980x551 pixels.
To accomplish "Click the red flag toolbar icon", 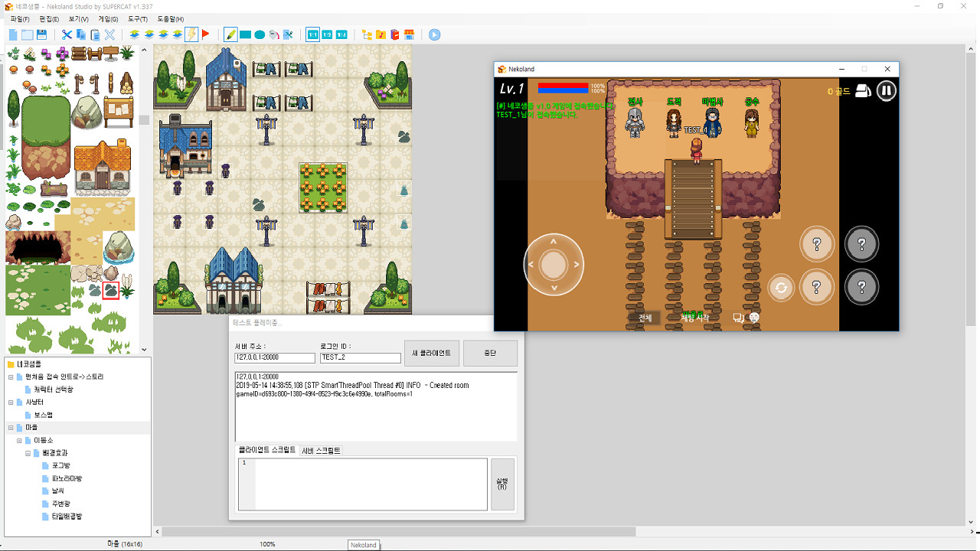I will pyautogui.click(x=205, y=34).
